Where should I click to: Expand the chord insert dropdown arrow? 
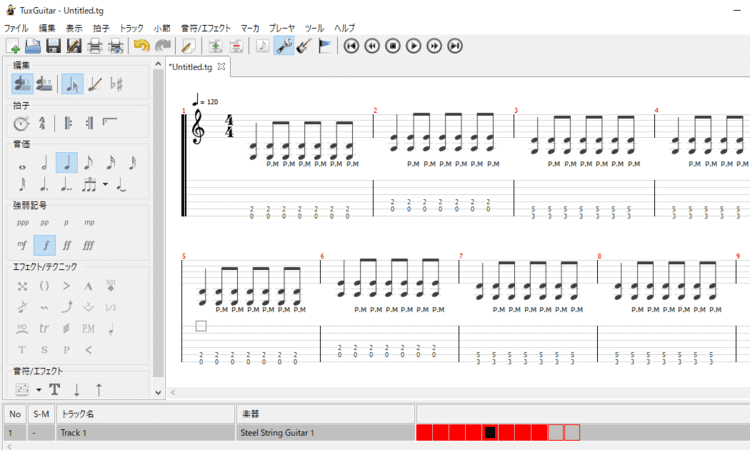point(38,389)
